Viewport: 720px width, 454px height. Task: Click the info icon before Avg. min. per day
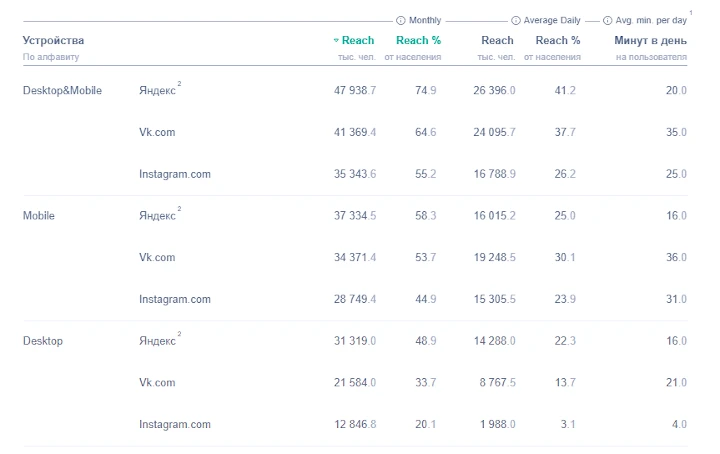(607, 20)
